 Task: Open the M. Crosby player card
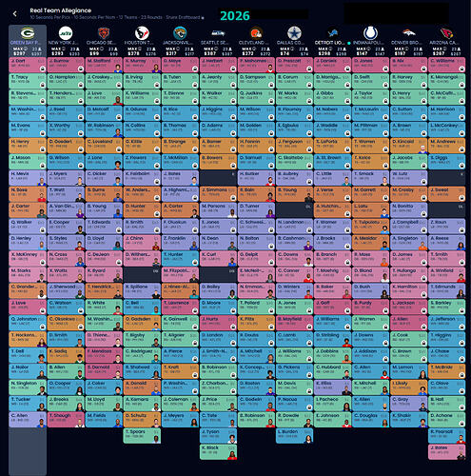[x=408, y=194]
